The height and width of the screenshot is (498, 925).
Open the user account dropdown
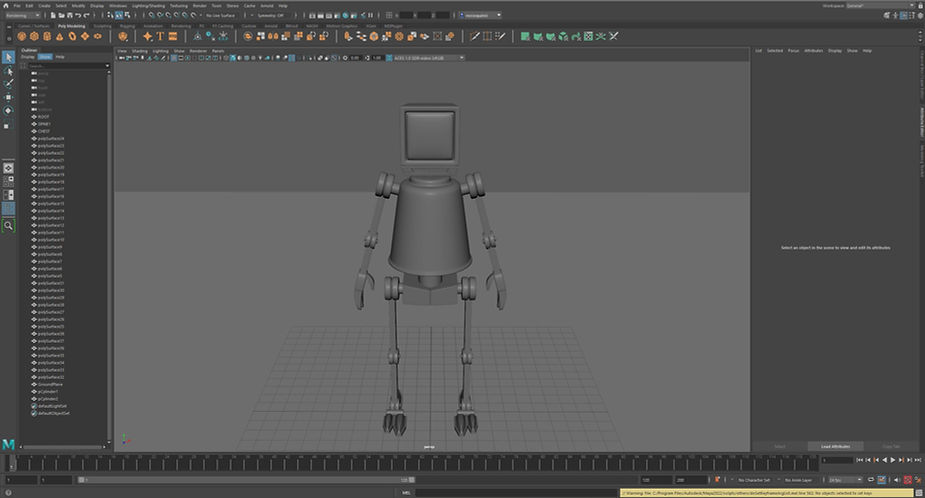click(x=480, y=15)
